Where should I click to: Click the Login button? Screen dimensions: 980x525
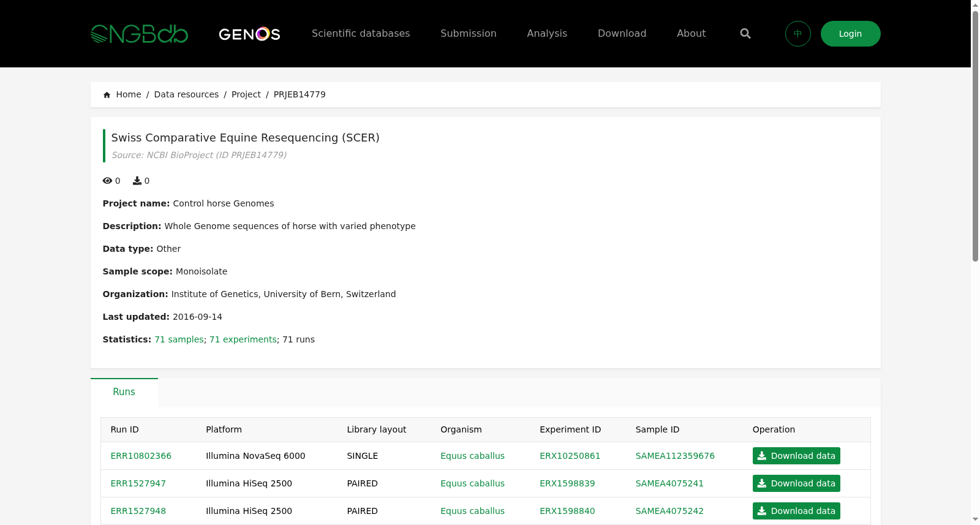click(850, 34)
